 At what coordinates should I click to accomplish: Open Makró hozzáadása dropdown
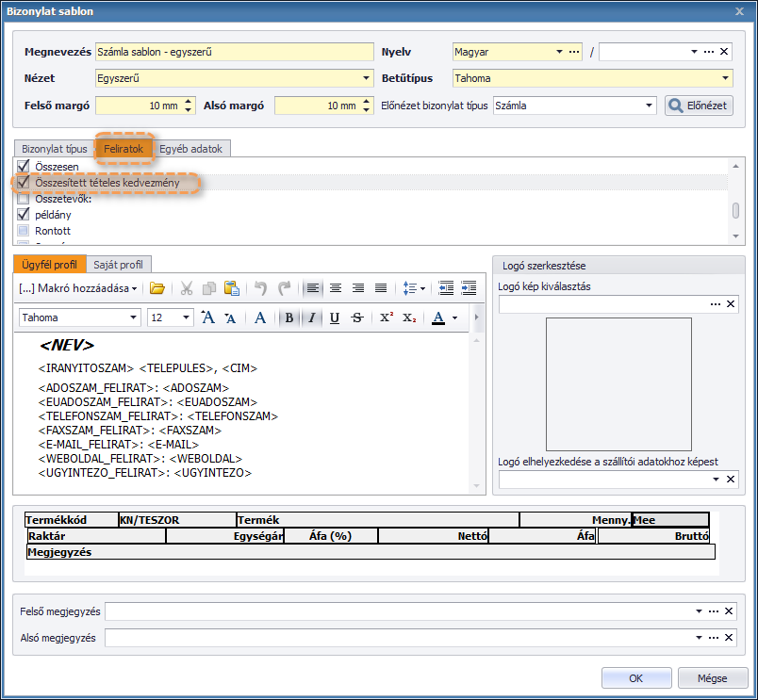click(78, 288)
